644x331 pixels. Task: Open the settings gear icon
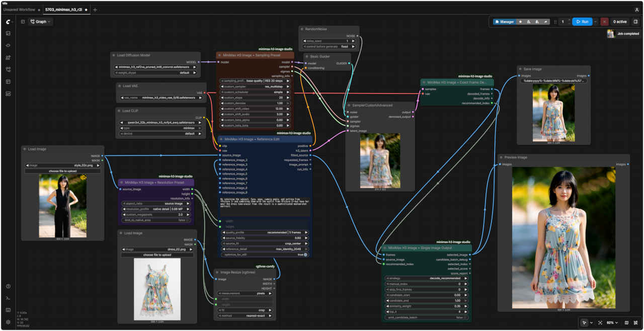pos(8,322)
